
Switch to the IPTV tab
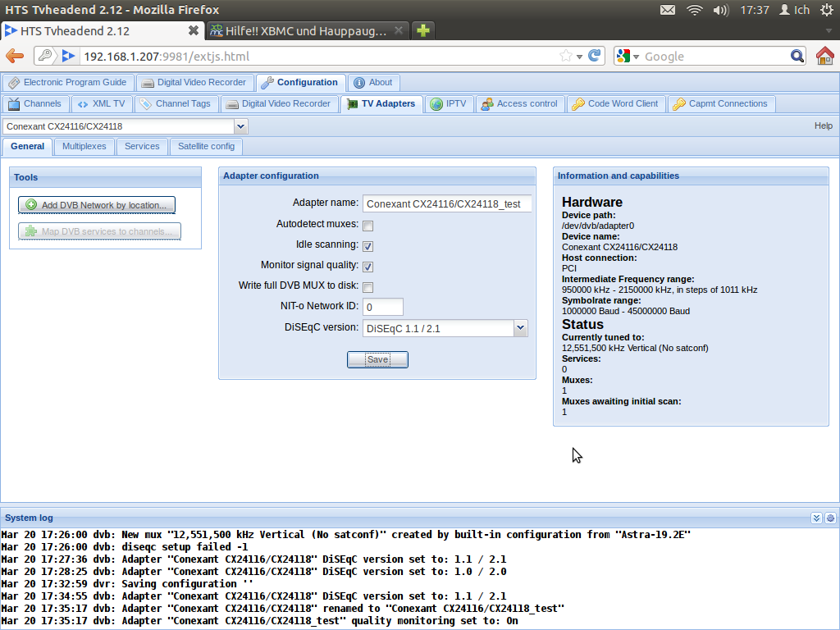[x=449, y=104]
